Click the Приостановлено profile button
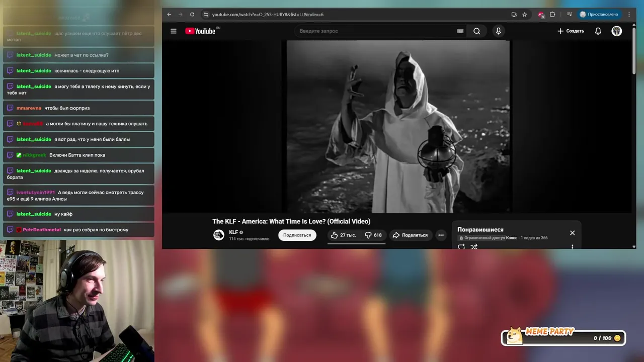This screenshot has width=644, height=362. coord(599,15)
